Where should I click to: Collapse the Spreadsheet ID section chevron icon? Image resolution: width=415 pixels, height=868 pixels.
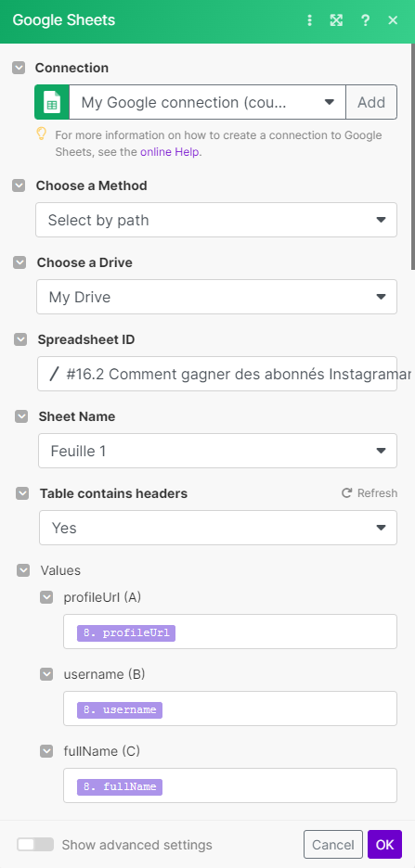[x=20, y=339]
